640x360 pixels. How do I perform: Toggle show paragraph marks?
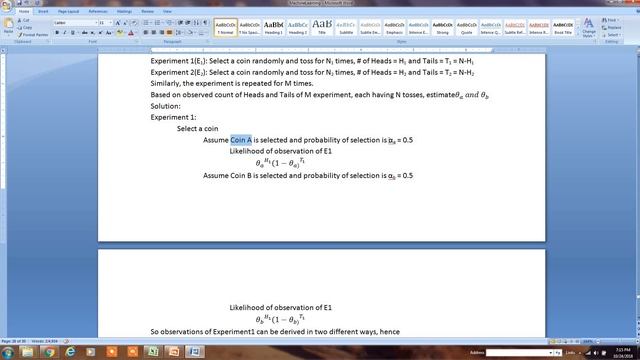[205, 23]
